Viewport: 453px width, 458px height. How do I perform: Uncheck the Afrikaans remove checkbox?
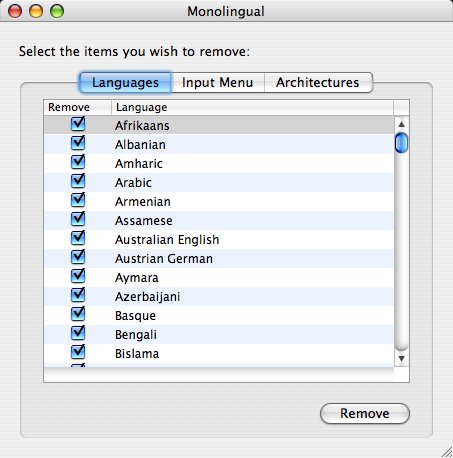78,125
